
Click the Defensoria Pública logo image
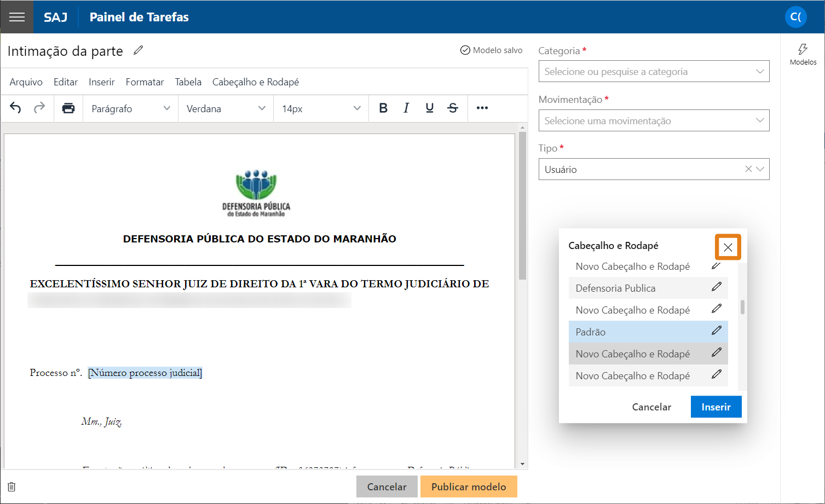coord(256,193)
